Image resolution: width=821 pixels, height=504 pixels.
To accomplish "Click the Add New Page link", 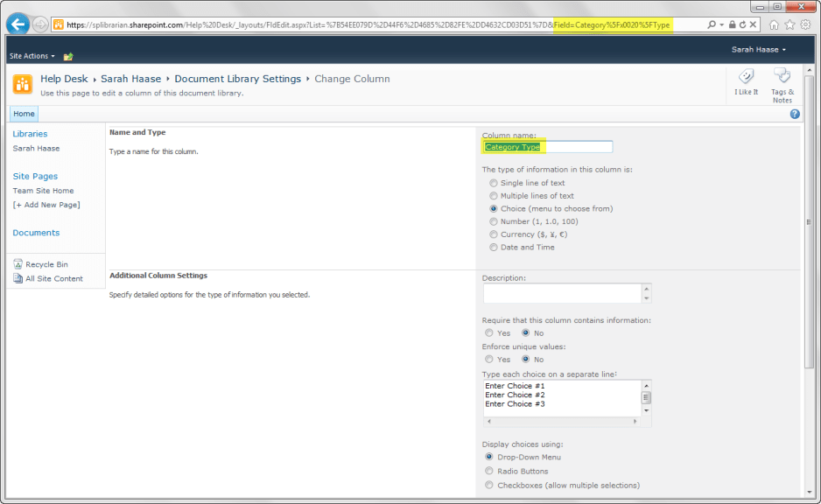I will [x=46, y=205].
